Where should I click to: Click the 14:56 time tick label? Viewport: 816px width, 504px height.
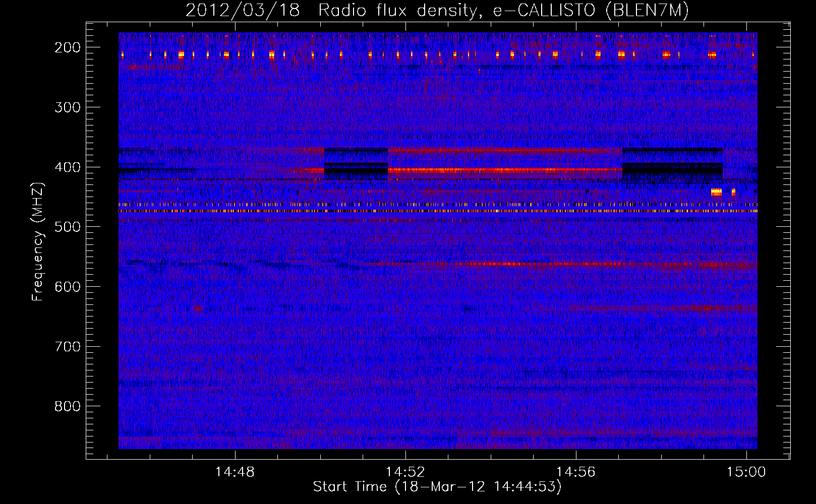pyautogui.click(x=576, y=472)
